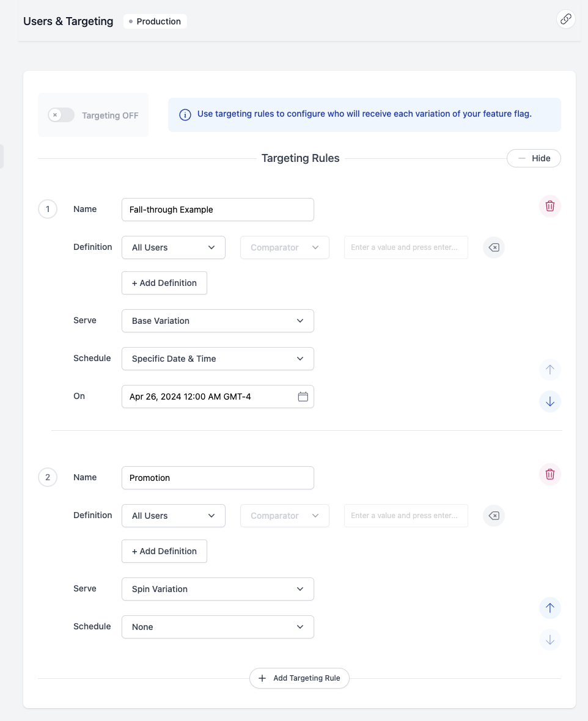Clear definition in Fall-through Example rule
The height and width of the screenshot is (721, 588).
pos(494,247)
